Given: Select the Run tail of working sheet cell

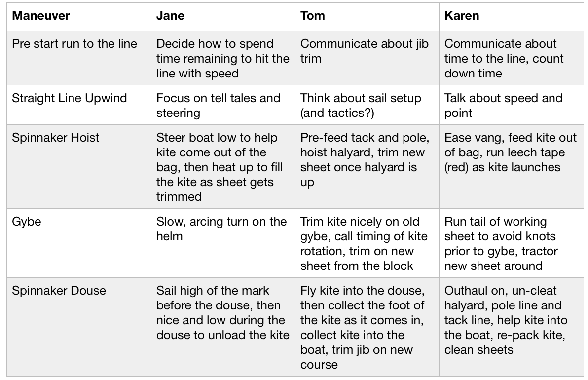Looking at the screenshot, I should [x=512, y=243].
